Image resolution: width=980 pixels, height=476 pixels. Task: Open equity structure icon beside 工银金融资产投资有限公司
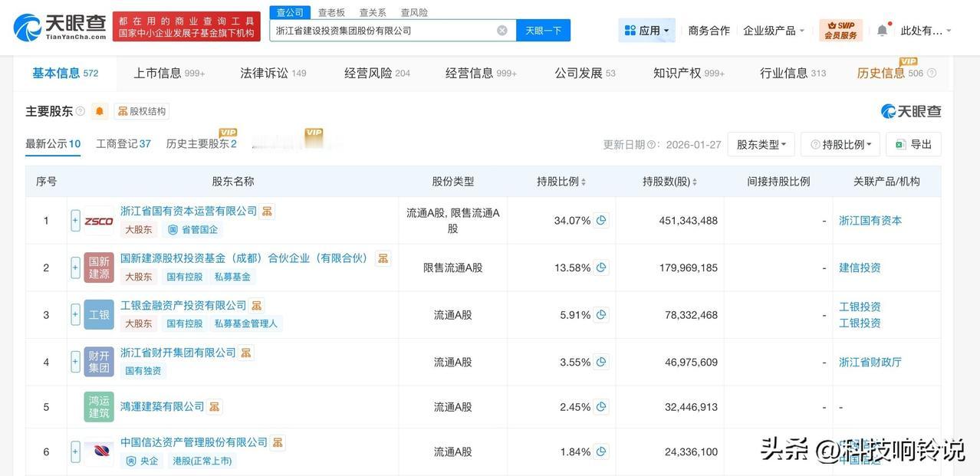(256, 305)
